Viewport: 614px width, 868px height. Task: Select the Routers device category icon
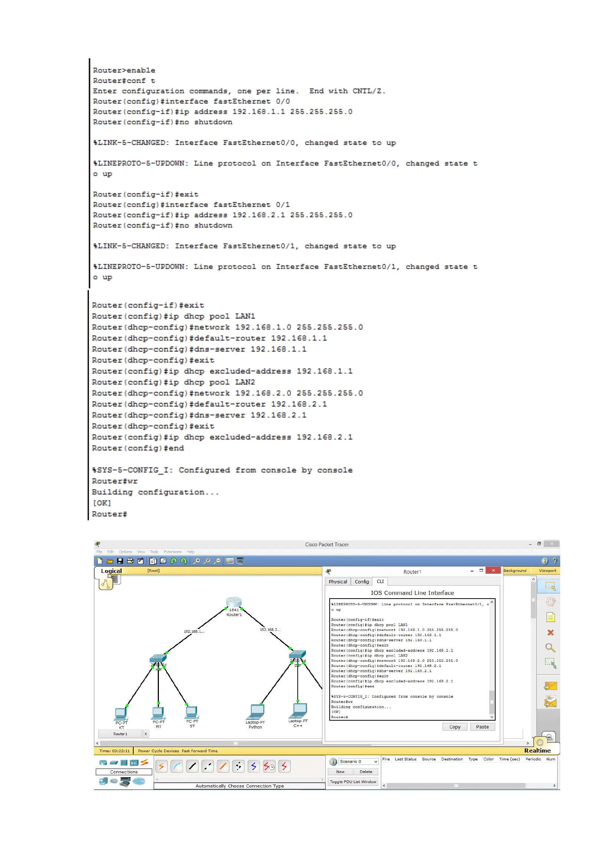coord(103,763)
